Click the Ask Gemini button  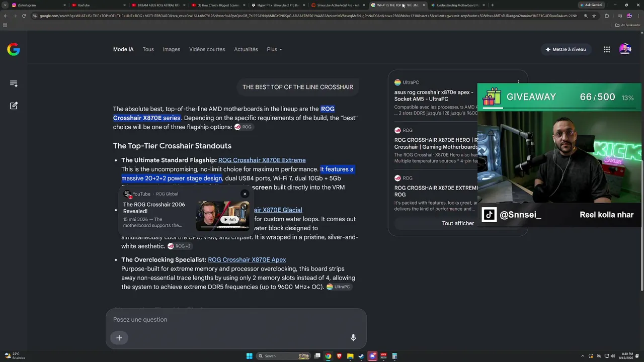[591, 5]
